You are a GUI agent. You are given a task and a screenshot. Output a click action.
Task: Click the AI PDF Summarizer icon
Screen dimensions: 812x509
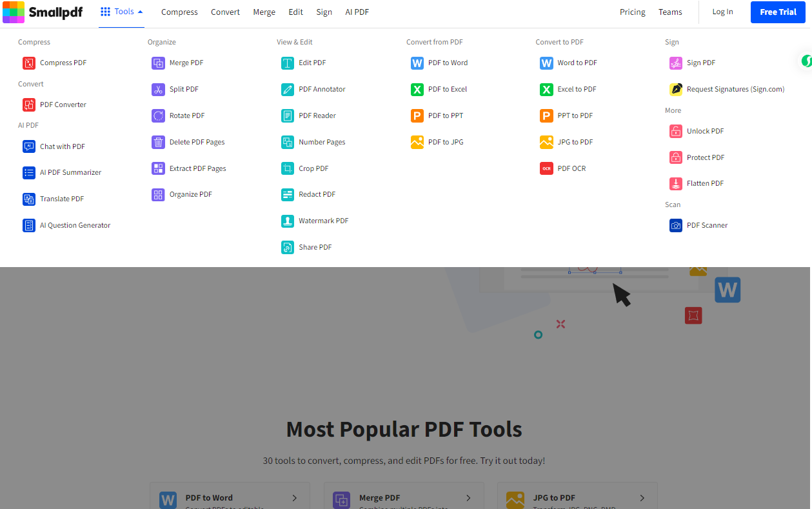click(29, 172)
